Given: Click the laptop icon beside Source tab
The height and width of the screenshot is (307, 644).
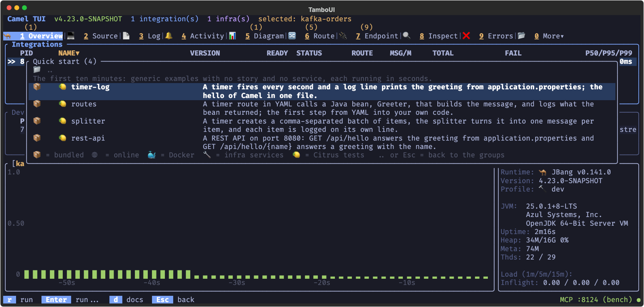Looking at the screenshot, I should pyautogui.click(x=71, y=36).
